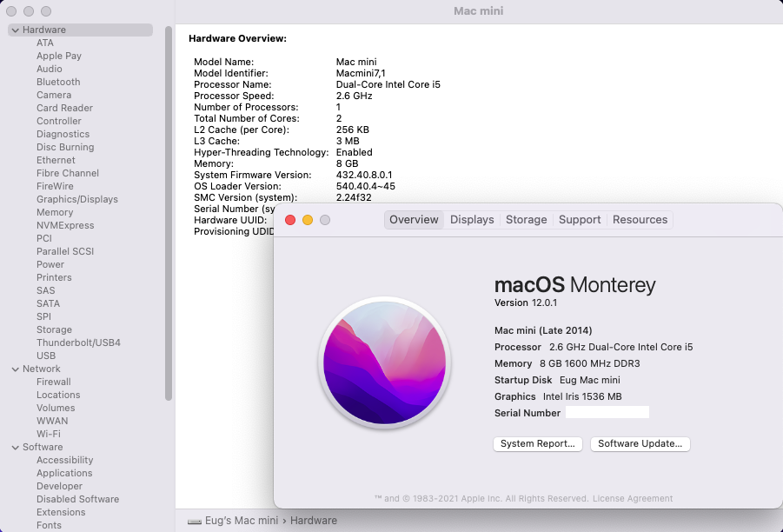783x532 pixels.
Task: Select Power in the sidebar
Action: [x=50, y=264]
